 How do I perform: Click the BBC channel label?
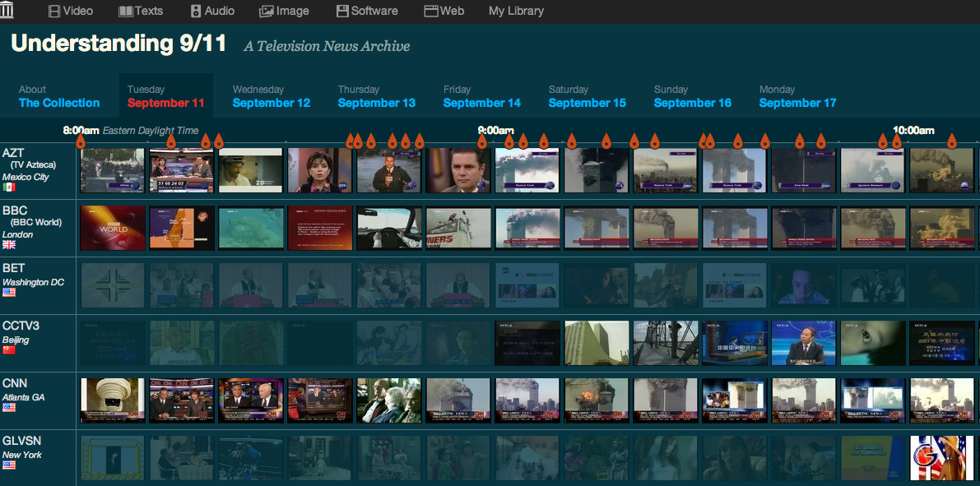pyautogui.click(x=15, y=211)
